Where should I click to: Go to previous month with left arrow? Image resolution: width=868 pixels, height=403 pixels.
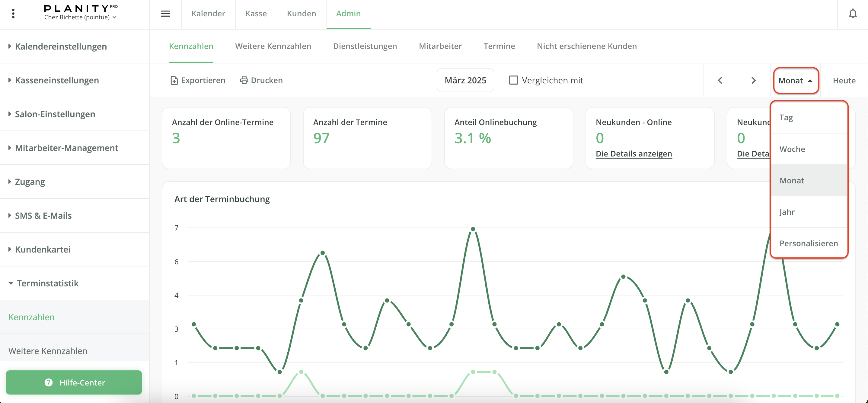click(720, 80)
